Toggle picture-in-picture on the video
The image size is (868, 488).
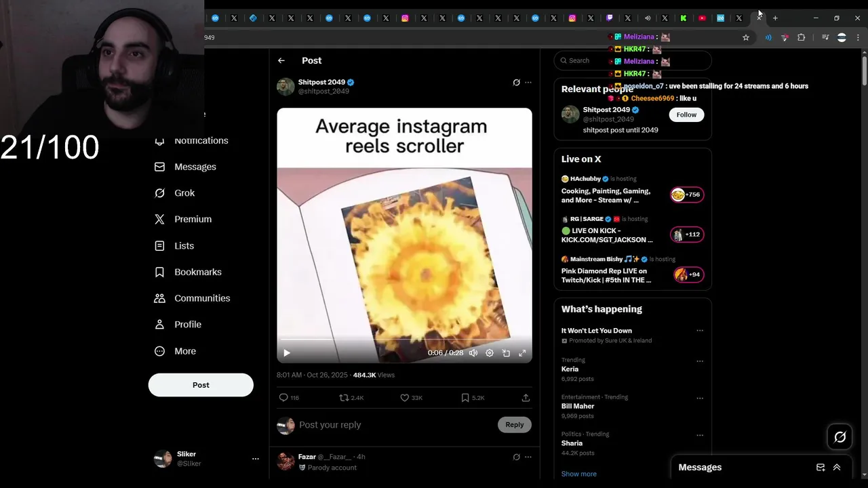click(506, 353)
